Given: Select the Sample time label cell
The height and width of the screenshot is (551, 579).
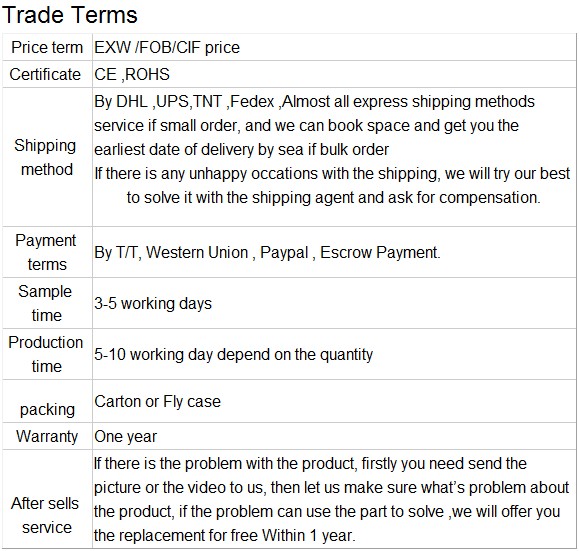Looking at the screenshot, I should (x=45, y=303).
